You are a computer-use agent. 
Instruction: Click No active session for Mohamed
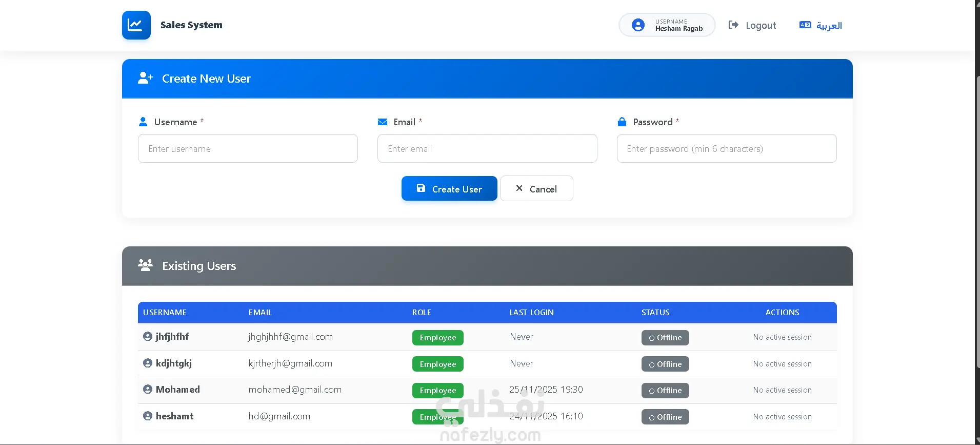click(x=783, y=390)
